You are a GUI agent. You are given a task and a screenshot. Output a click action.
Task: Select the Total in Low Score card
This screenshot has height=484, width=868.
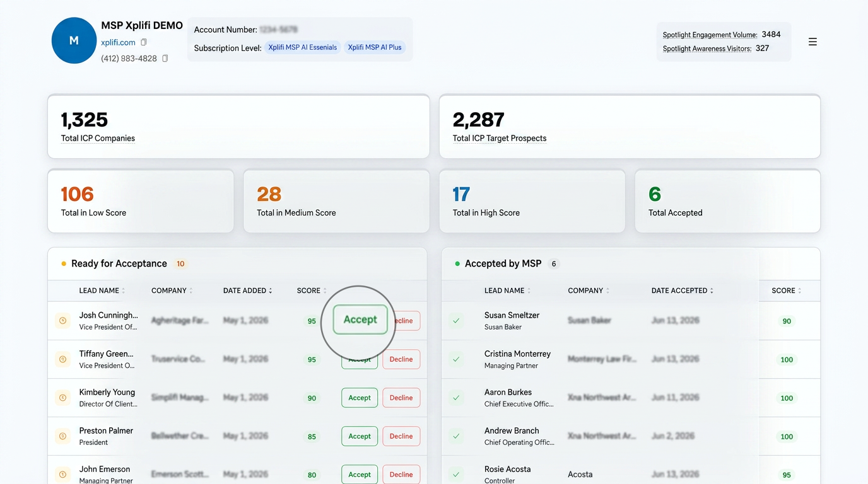coord(141,201)
